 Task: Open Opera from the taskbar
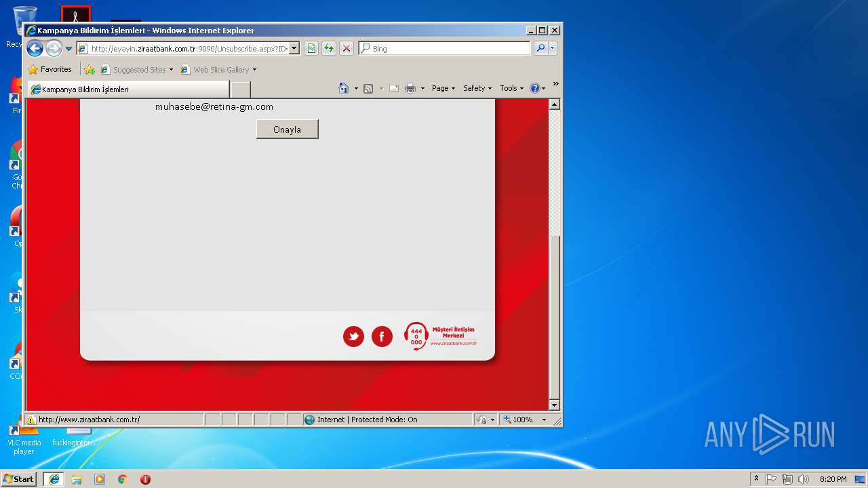click(145, 479)
